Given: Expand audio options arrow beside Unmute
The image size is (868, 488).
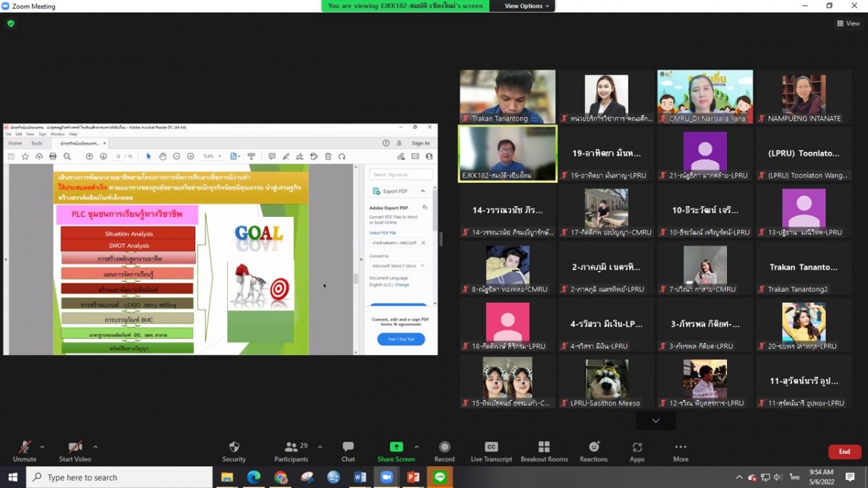Looking at the screenshot, I should [42, 447].
